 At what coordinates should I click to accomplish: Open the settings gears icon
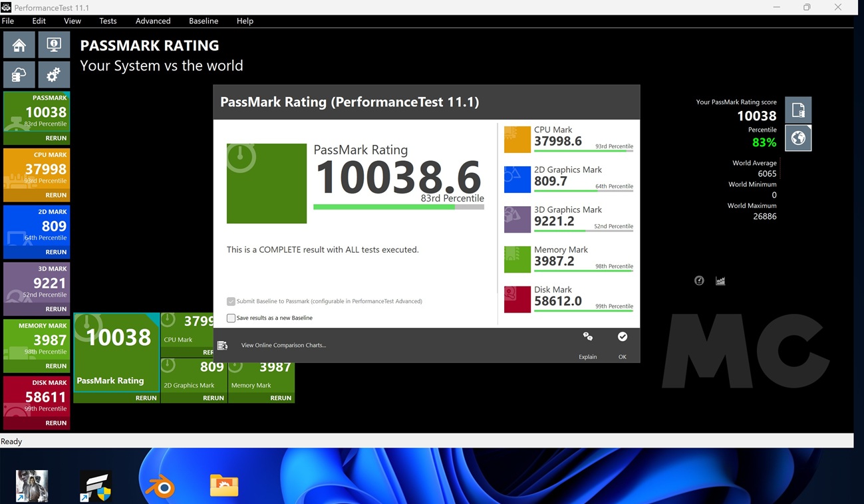coord(54,74)
